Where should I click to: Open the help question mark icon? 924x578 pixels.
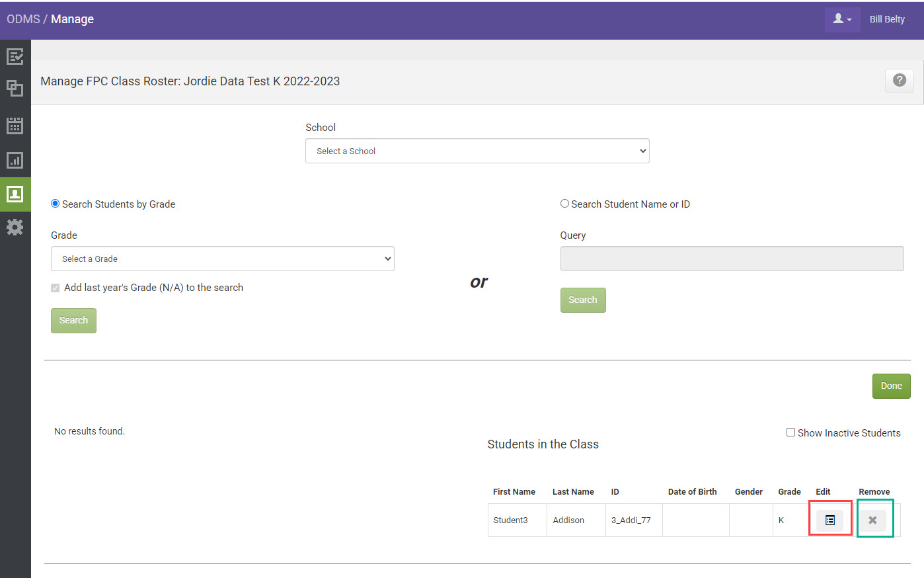click(x=899, y=80)
